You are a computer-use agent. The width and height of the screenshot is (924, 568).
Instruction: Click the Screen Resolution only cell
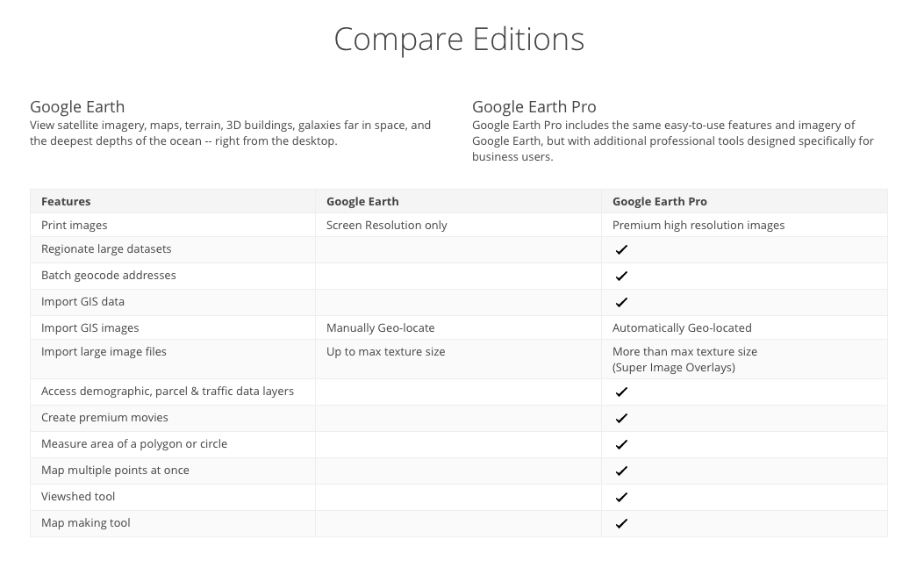(x=386, y=226)
